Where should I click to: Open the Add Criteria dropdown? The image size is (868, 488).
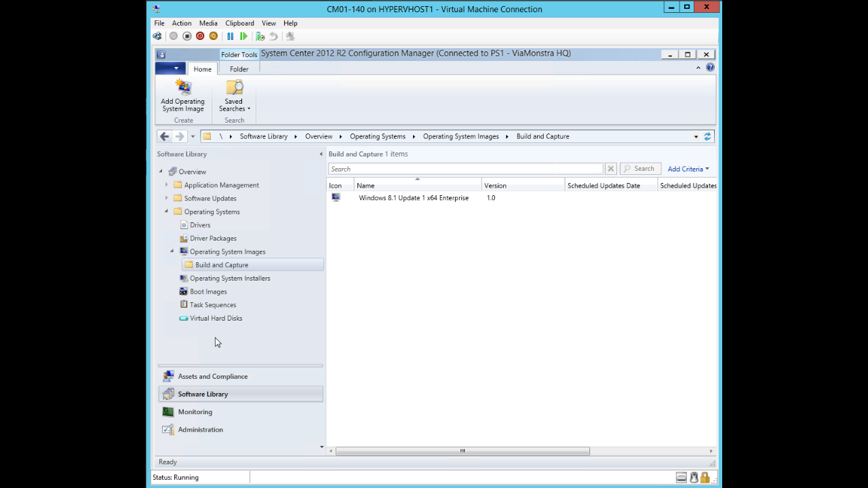[688, 169]
